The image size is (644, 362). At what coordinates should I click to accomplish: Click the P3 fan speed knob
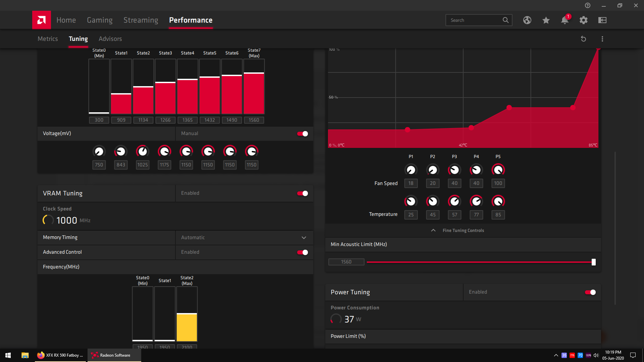click(454, 170)
